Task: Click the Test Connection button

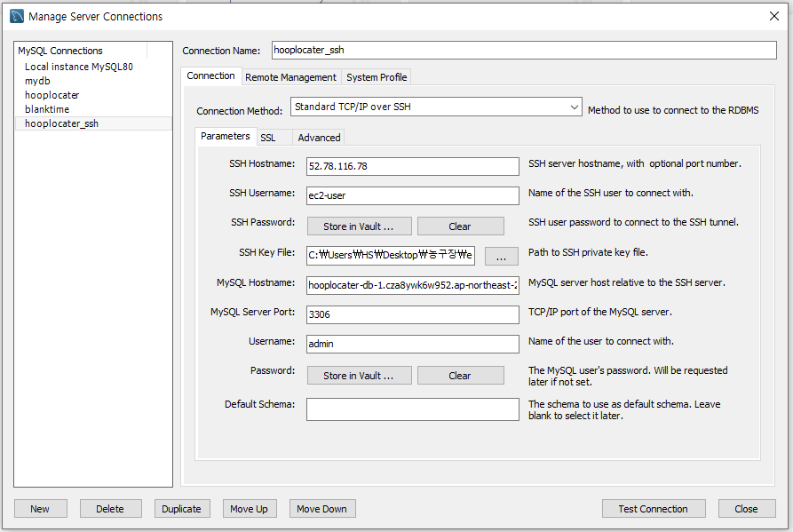Action: pos(654,509)
